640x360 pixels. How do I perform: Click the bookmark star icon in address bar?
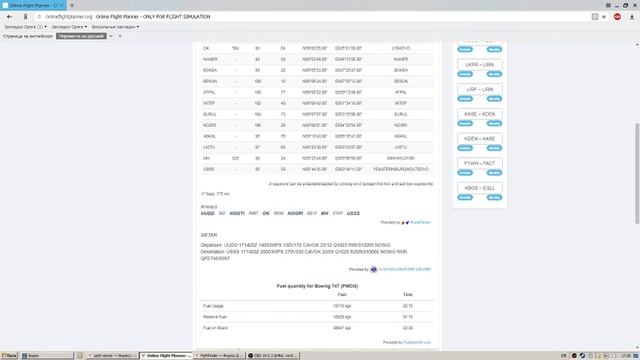pos(604,17)
